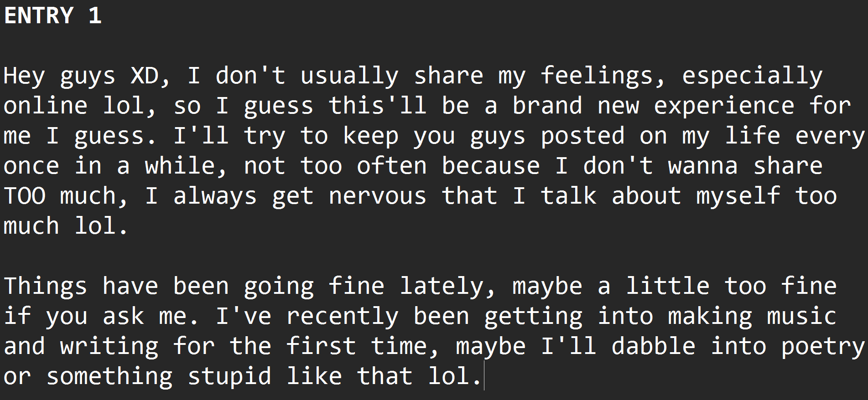Viewport: 868px width, 400px height.
Task: Click the word 'myself'
Action: tap(738, 196)
